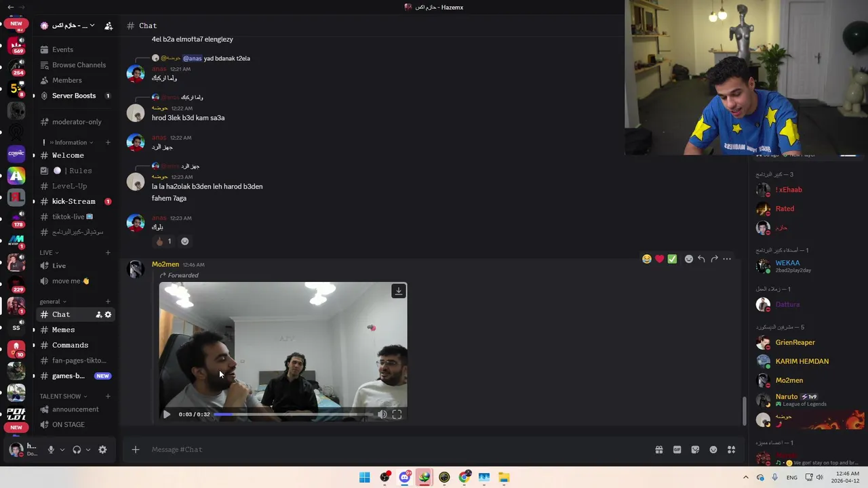
Task: Forward Mo2men's message
Action: point(714,259)
